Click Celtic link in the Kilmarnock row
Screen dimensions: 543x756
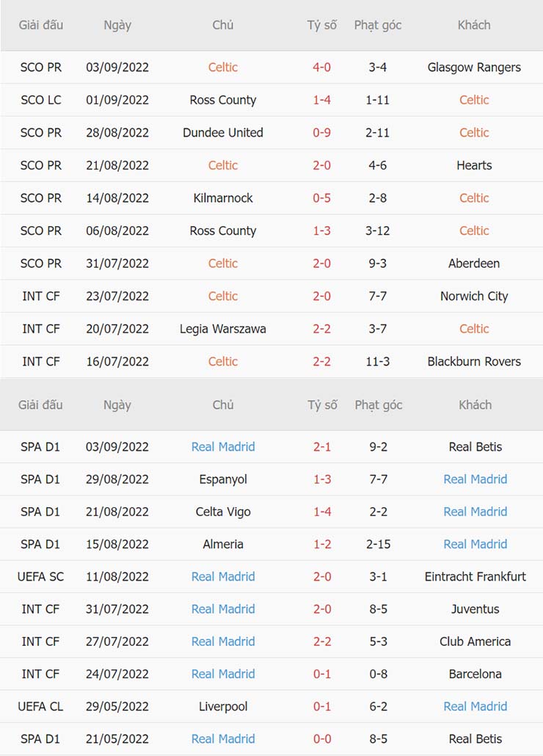click(x=474, y=198)
